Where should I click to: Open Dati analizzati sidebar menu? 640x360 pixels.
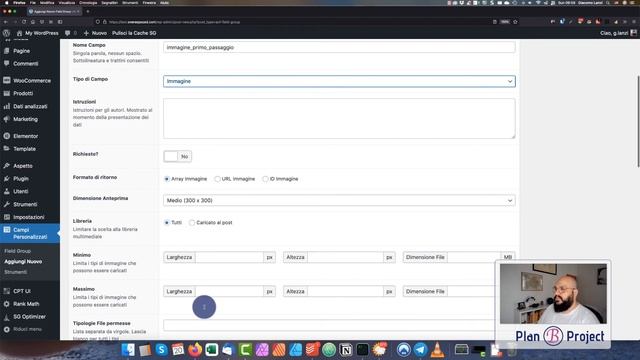click(x=30, y=107)
